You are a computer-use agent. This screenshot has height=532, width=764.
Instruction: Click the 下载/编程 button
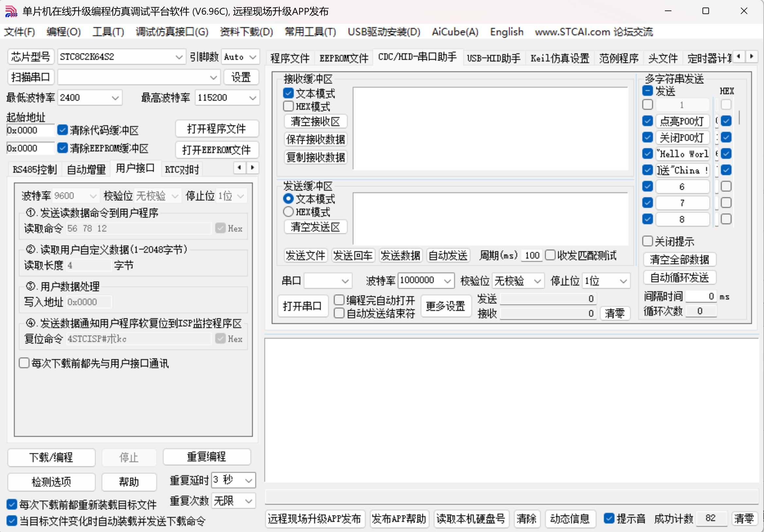(51, 457)
